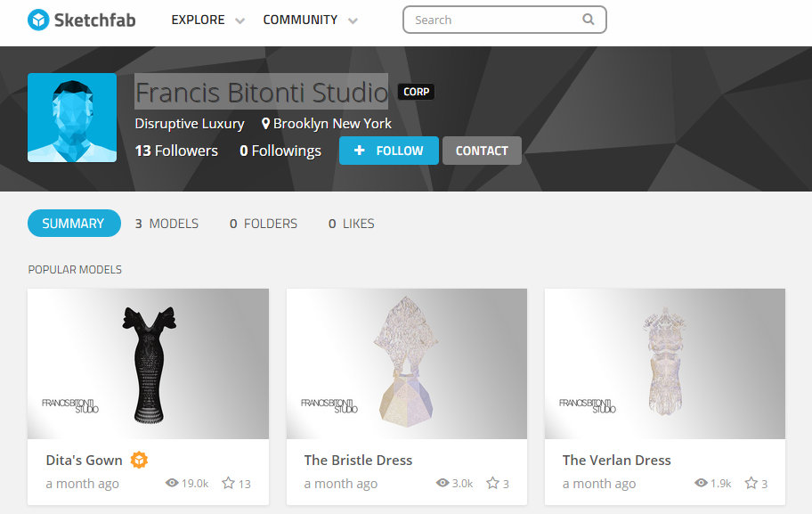Click the POPULAR MODELS heading
Screen dimensions: 812x514
(75, 269)
